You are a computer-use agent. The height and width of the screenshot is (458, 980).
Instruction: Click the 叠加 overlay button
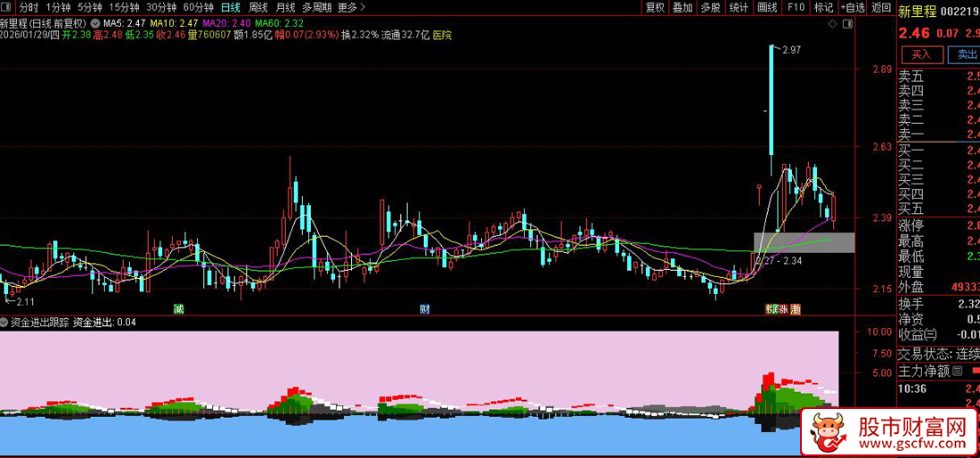pyautogui.click(x=682, y=7)
